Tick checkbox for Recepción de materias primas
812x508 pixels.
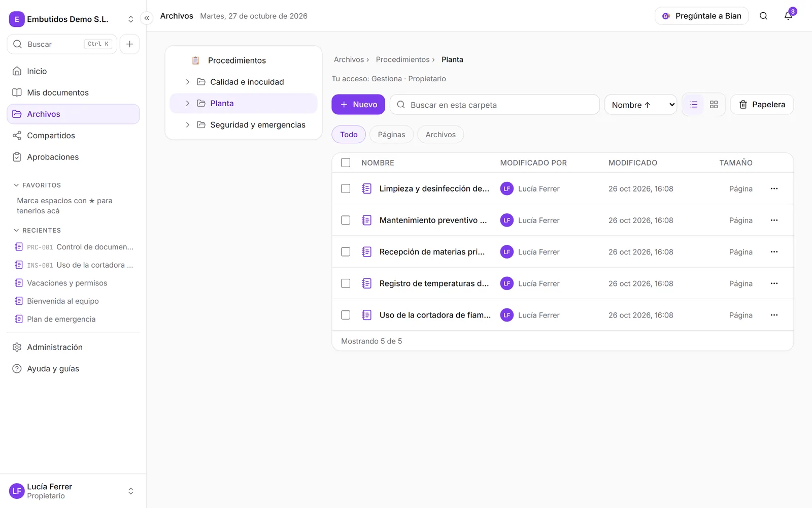346,252
